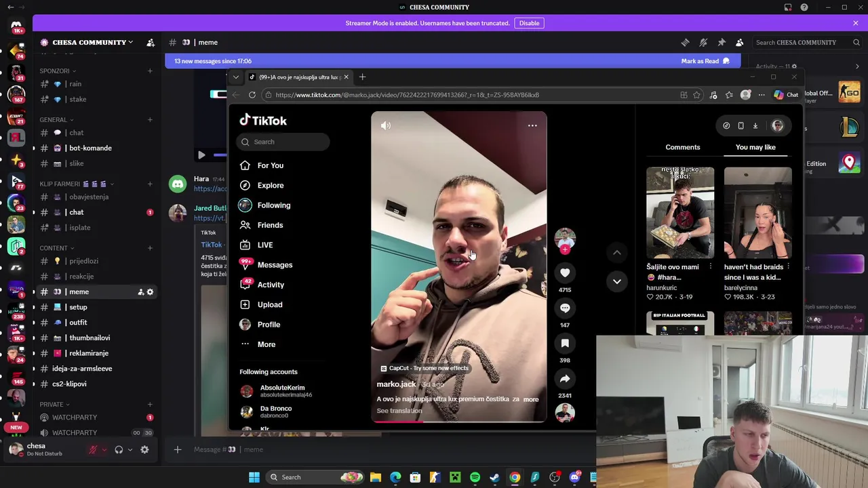Open browser tab list dropdown arrow

click(236, 77)
